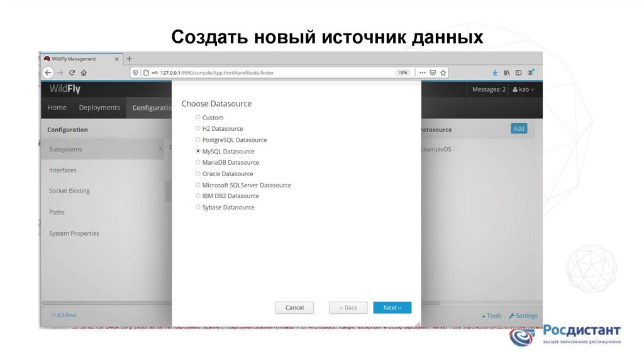Open the Deployments tab
644x361 pixels.
pos(99,108)
